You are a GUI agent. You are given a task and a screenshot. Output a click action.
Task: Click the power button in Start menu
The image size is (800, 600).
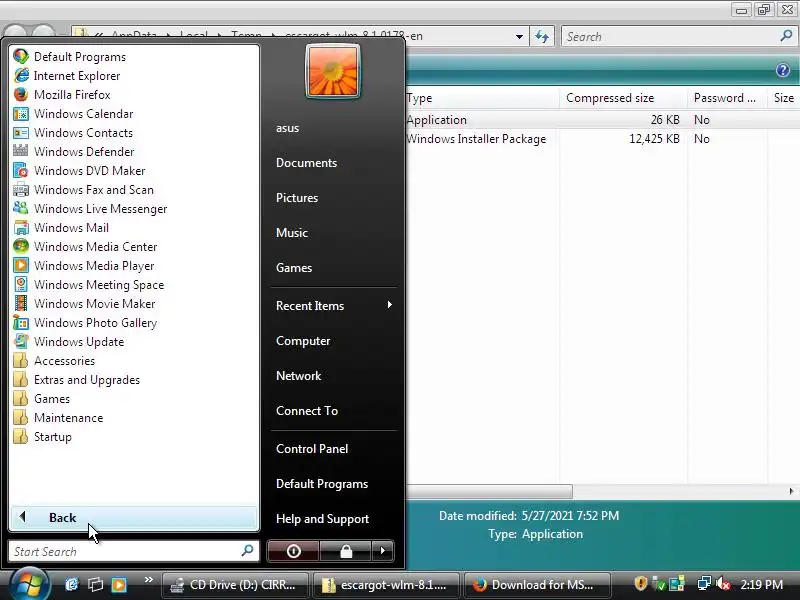tap(293, 551)
